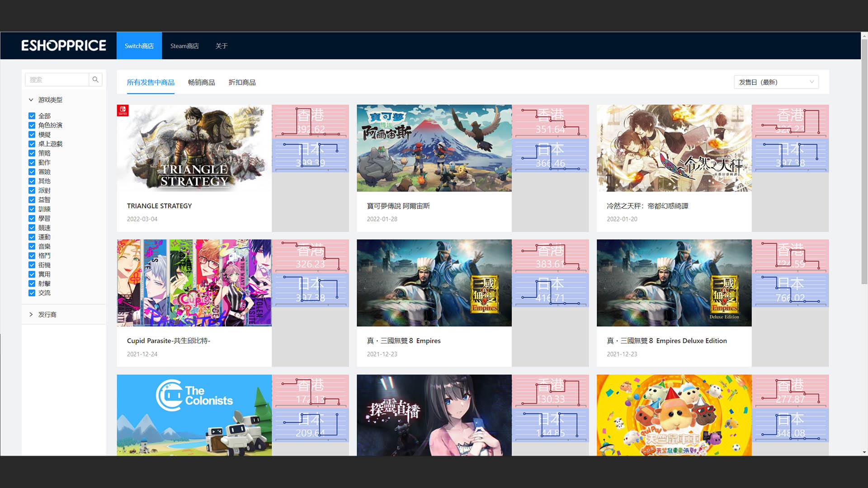Click the ESHOPPRICE logo
Viewport: 868px width, 488px height.
tap(64, 46)
